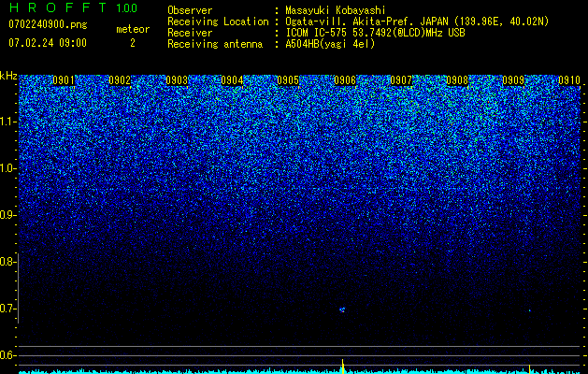Click the tall yellow power spike below 0906
Screen dimensions: 588x374
click(343, 367)
